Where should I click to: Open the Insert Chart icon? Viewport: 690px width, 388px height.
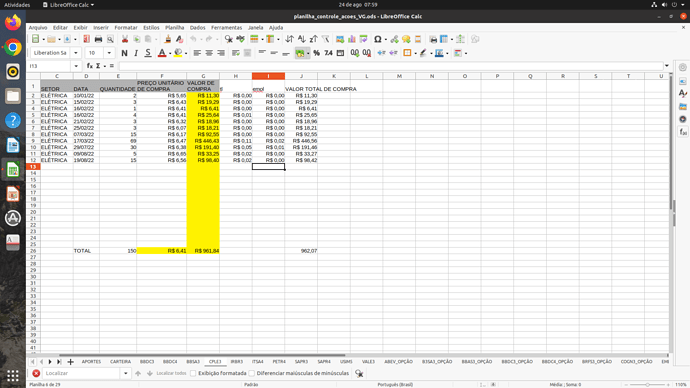pyautogui.click(x=352, y=39)
